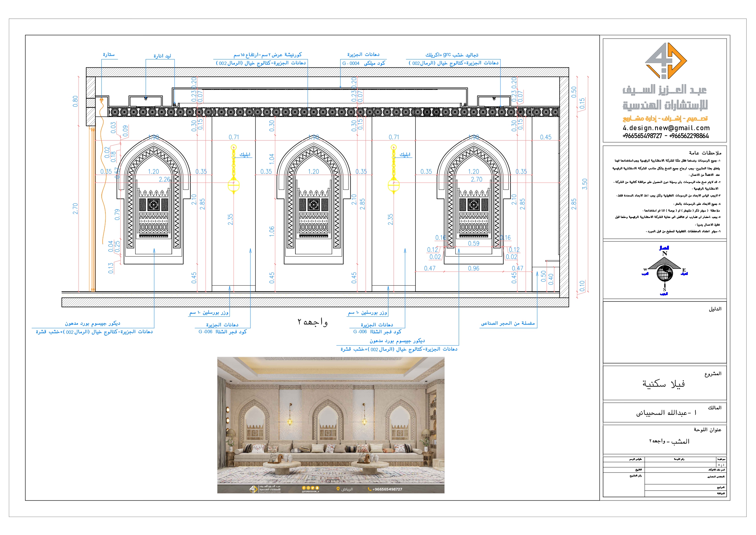Click the E letter on the compass
This screenshot has width=756, height=535.
(684, 270)
